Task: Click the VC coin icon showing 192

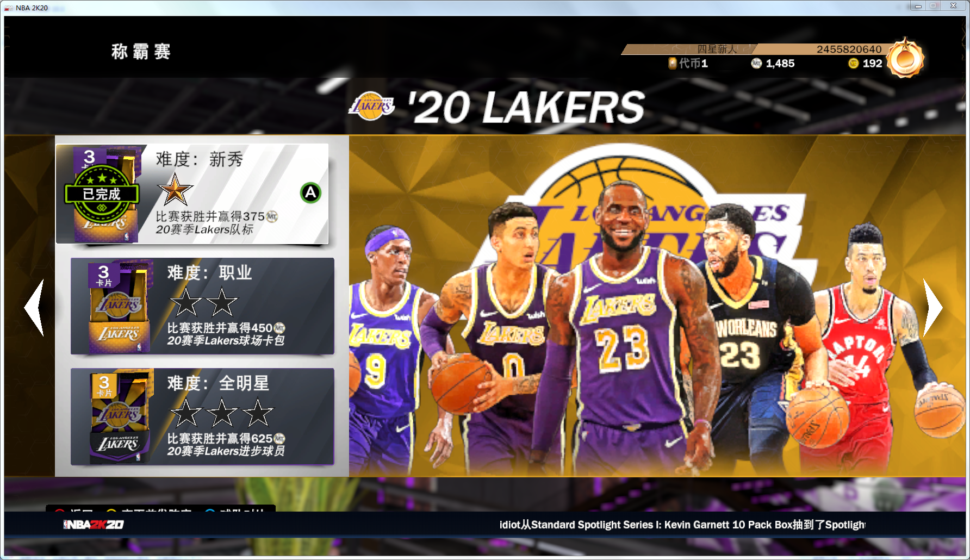Action: pyautogui.click(x=854, y=64)
